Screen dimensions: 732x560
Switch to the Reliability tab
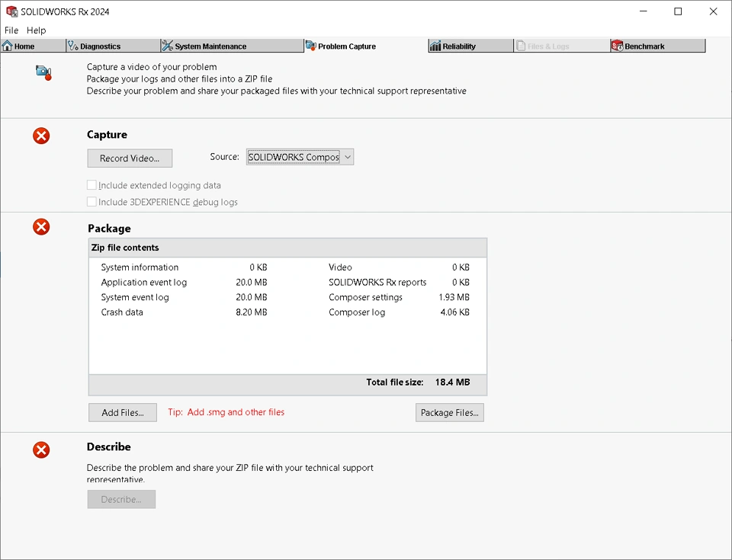[470, 46]
